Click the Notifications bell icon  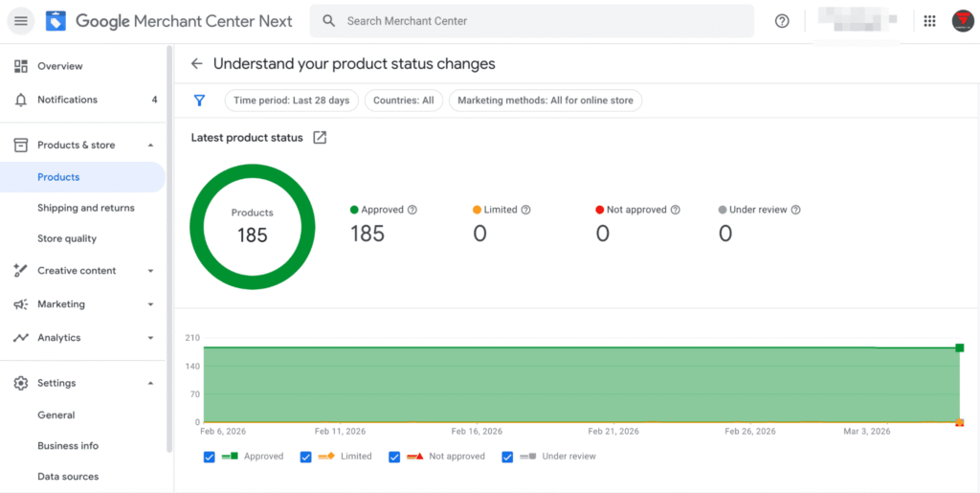click(21, 100)
